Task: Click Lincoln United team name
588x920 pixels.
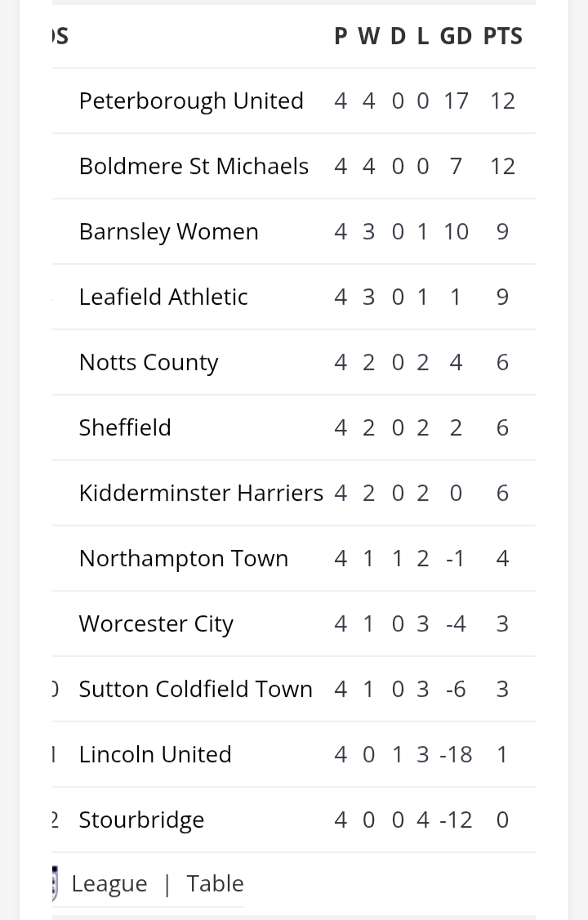Action: (155, 754)
